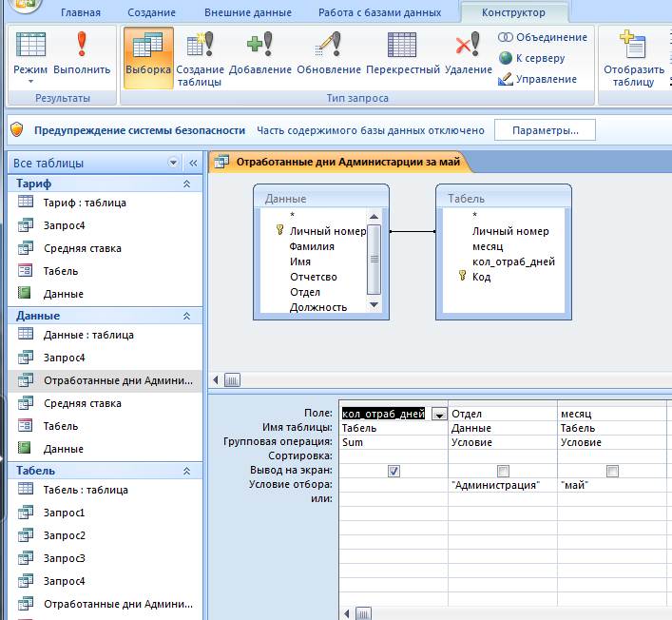Open the Внешние данные ribbon tab

pos(248,12)
